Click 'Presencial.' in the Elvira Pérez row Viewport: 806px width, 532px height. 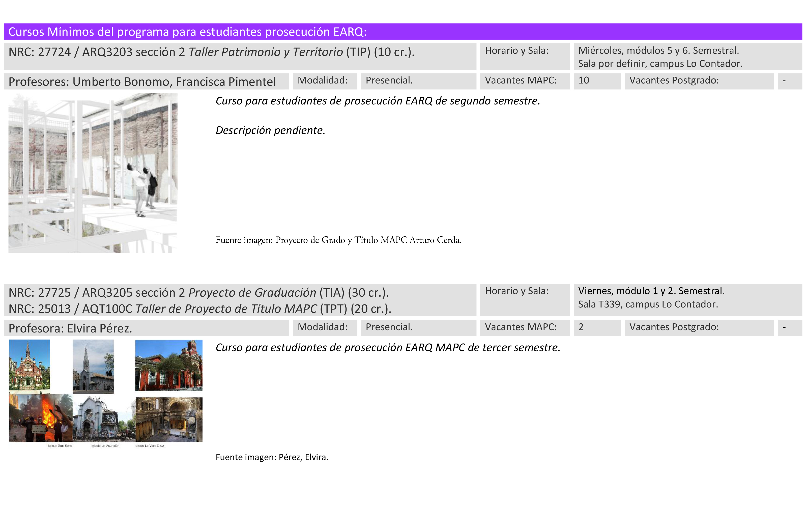pos(389,327)
